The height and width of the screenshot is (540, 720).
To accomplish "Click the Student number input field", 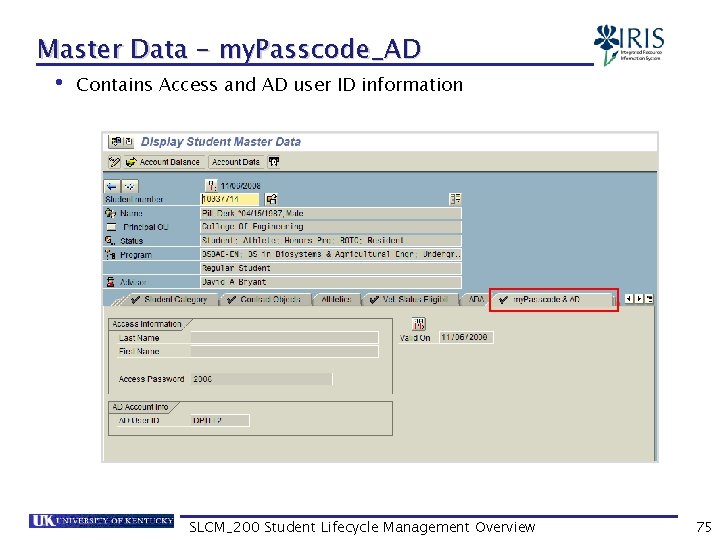I will pyautogui.click(x=230, y=199).
